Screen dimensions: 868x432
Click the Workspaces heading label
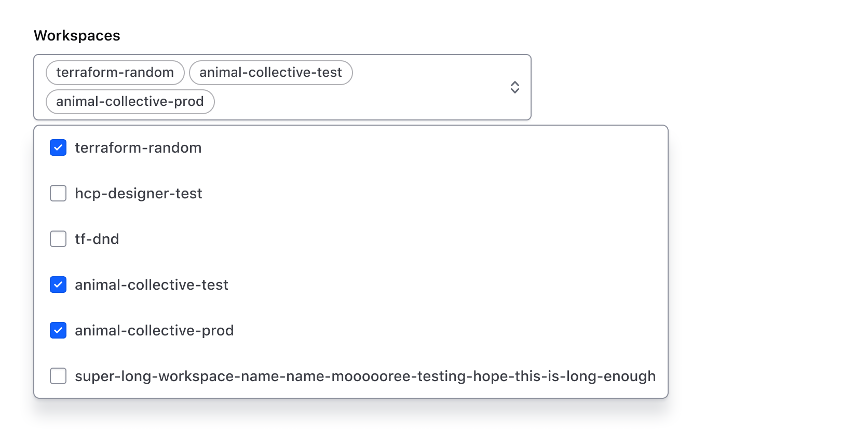tap(76, 35)
